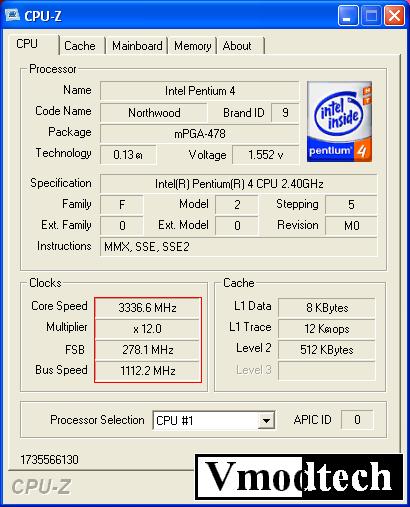The width and height of the screenshot is (410, 507).
Task: Click the Level 2 cache 512 KBytes field
Action: (x=327, y=350)
